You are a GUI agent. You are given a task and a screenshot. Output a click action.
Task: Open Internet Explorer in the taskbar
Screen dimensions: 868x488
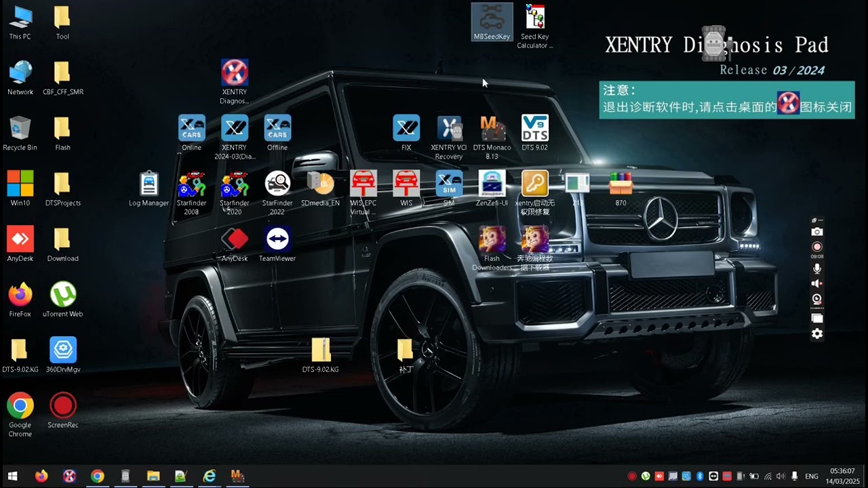coord(210,476)
